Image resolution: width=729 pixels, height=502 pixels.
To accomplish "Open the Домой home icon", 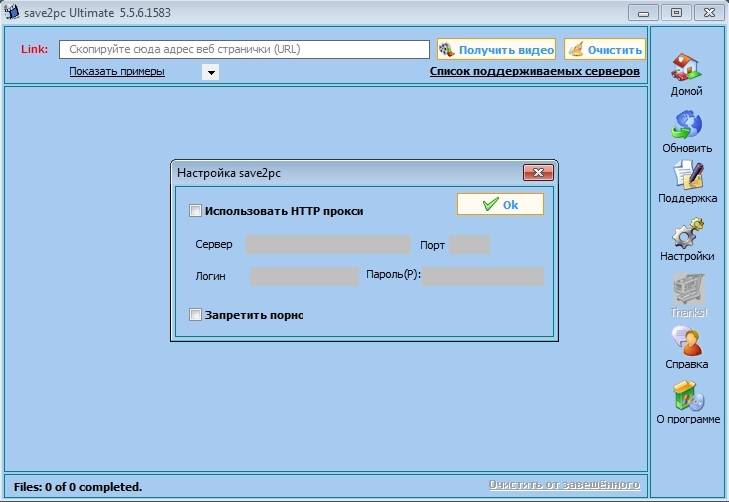I will 686,67.
